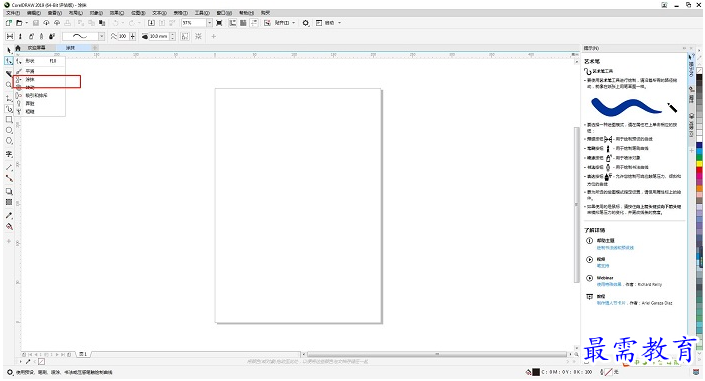Click the freehand smoothing value field
Image resolution: width=705 pixels, height=381 pixels.
pos(124,36)
